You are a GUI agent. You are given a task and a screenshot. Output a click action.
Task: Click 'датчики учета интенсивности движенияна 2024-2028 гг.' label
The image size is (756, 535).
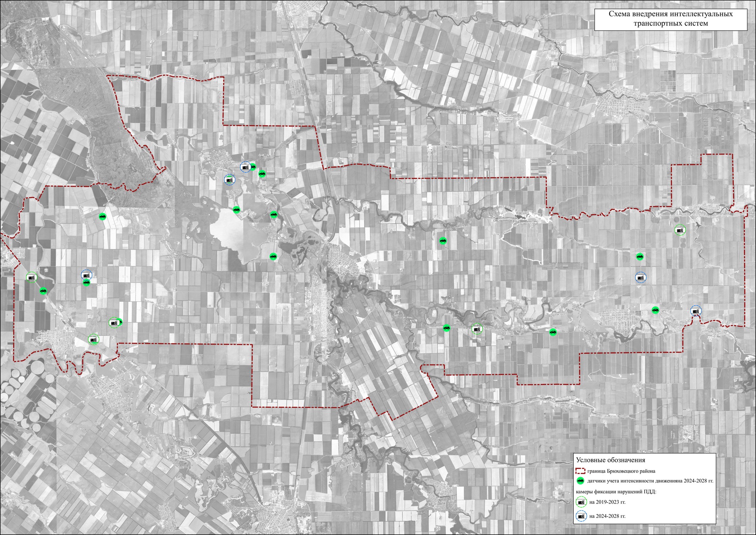click(650, 481)
